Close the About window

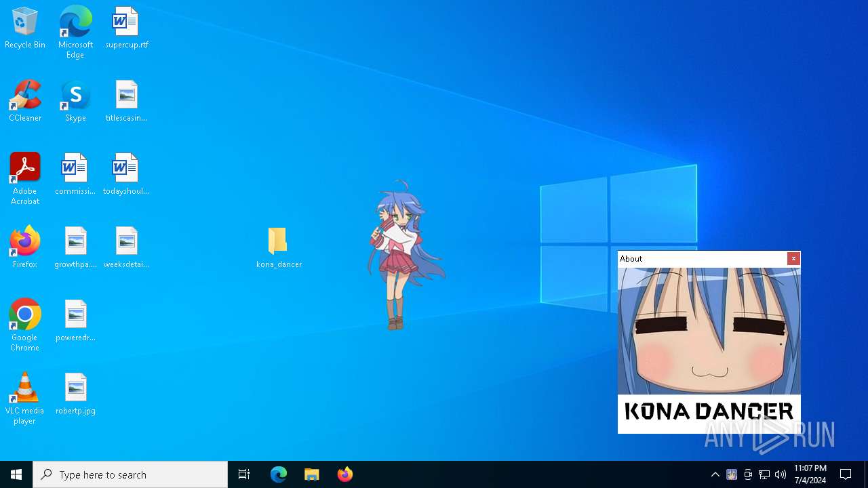point(793,259)
